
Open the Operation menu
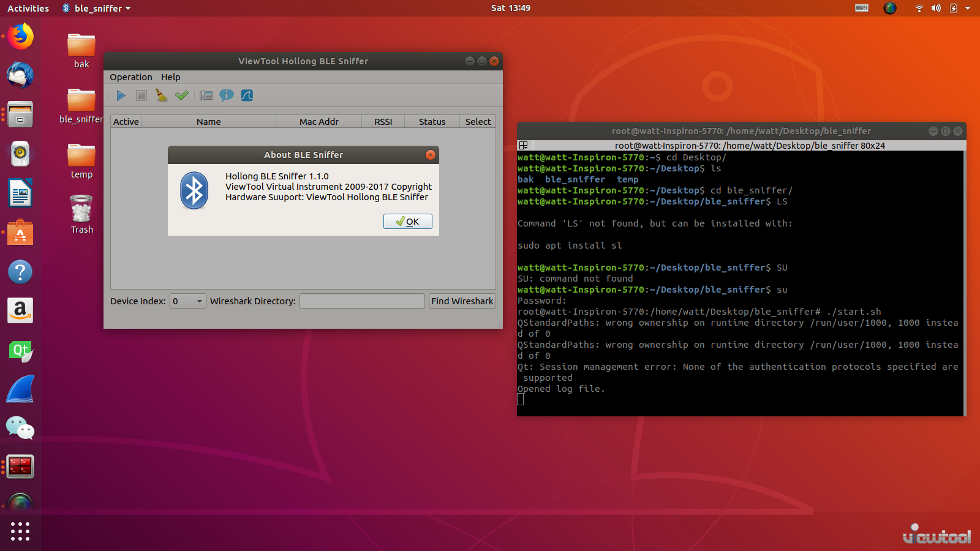coord(131,77)
